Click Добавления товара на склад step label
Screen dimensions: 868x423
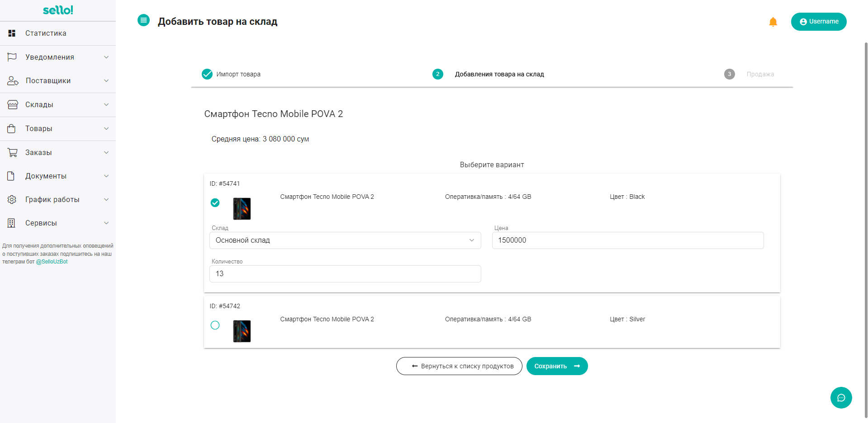click(499, 74)
